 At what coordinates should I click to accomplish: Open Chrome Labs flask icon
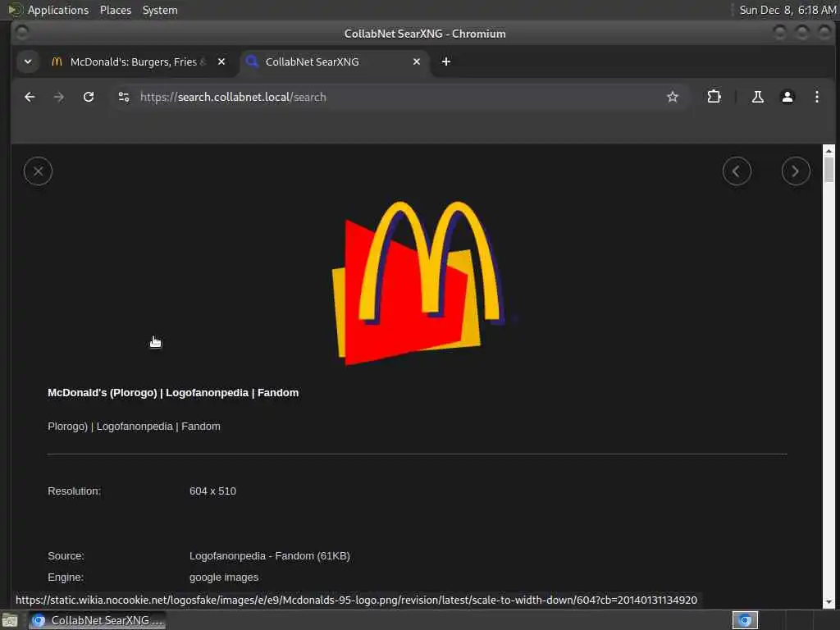757,97
